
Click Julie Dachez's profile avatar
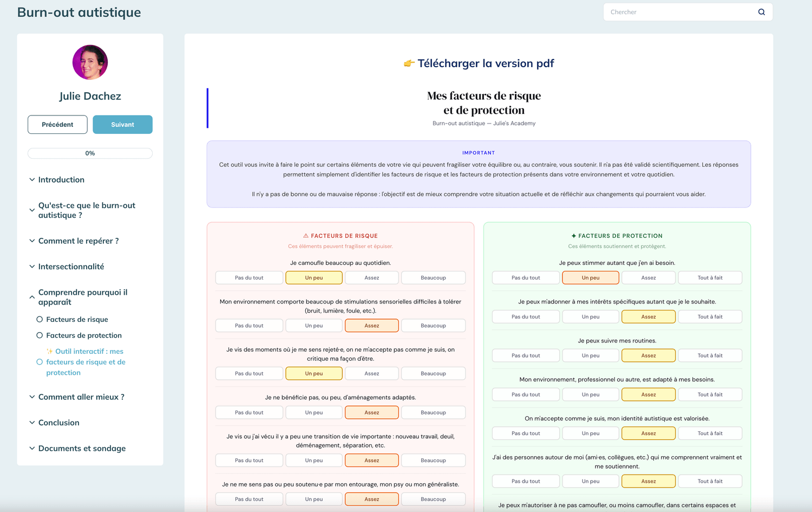coord(90,62)
